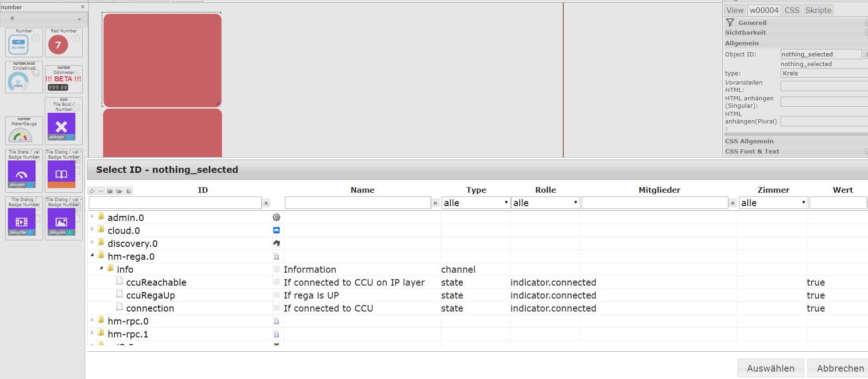
Task: Open the Type filter dropdown
Action: coord(475,203)
